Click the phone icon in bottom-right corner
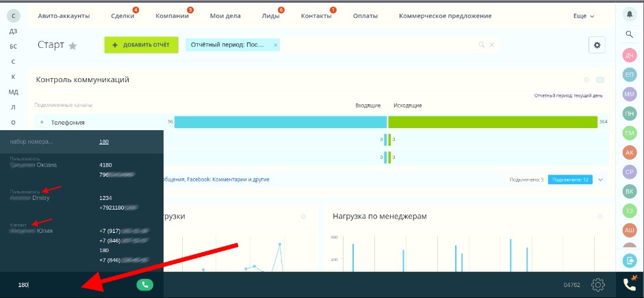Viewport: 644px width, 298px height. point(630,284)
